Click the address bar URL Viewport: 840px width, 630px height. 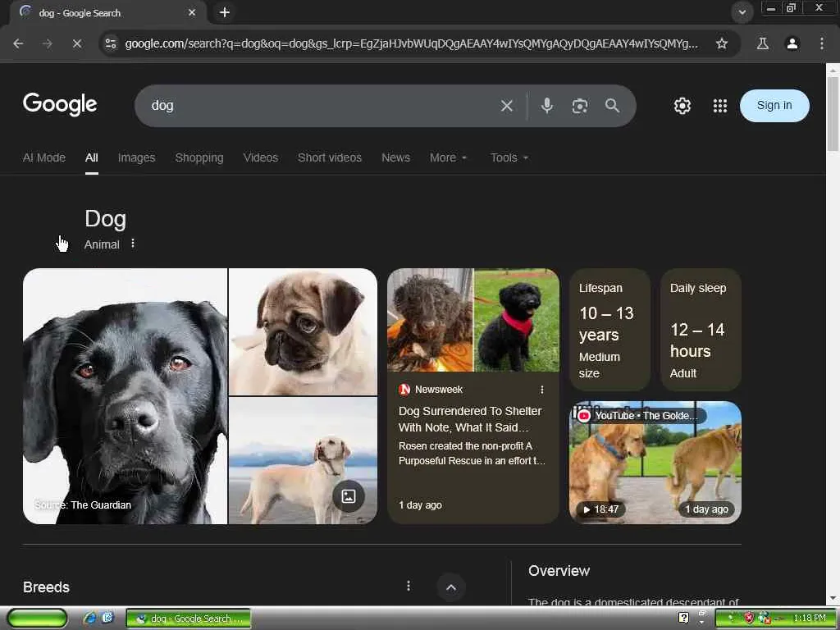pos(412,43)
